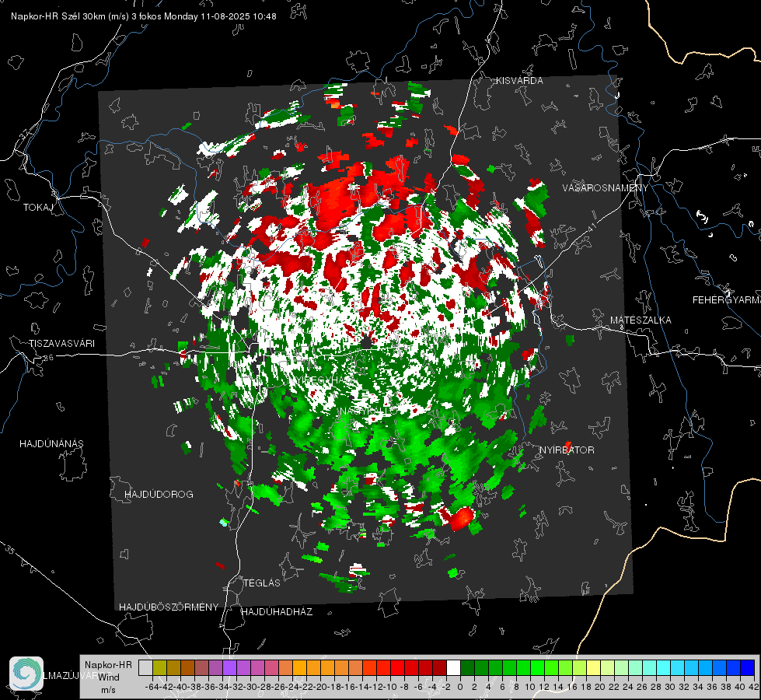Click the HAJDÚDOROG city label
761x700 pixels.
159,494
